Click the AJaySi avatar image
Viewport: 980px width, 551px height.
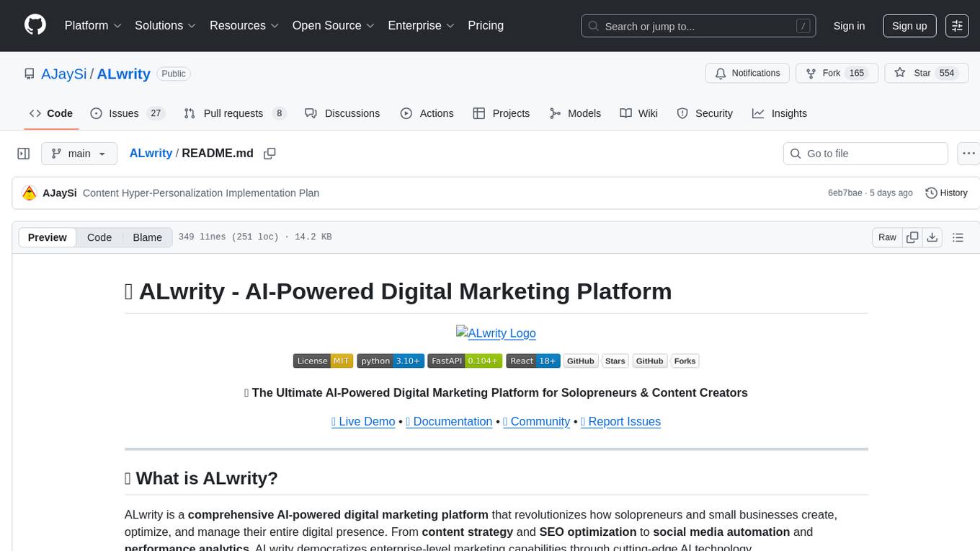tap(30, 193)
